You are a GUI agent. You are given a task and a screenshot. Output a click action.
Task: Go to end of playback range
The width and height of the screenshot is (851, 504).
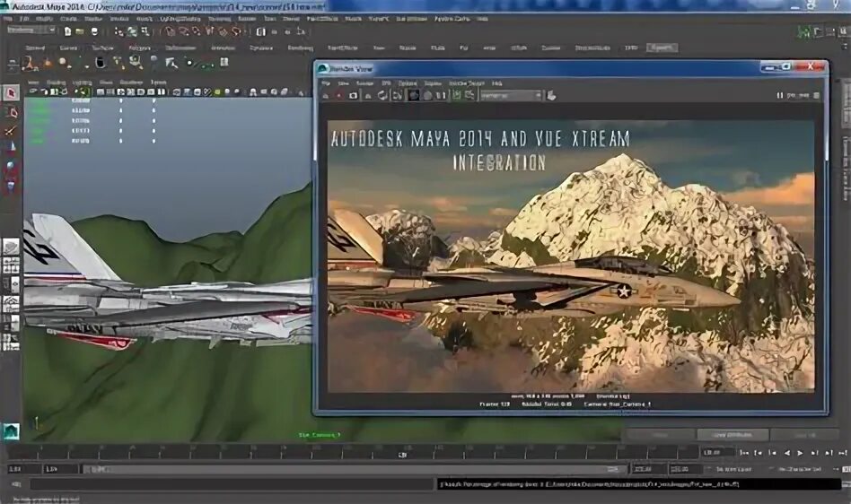click(x=842, y=453)
